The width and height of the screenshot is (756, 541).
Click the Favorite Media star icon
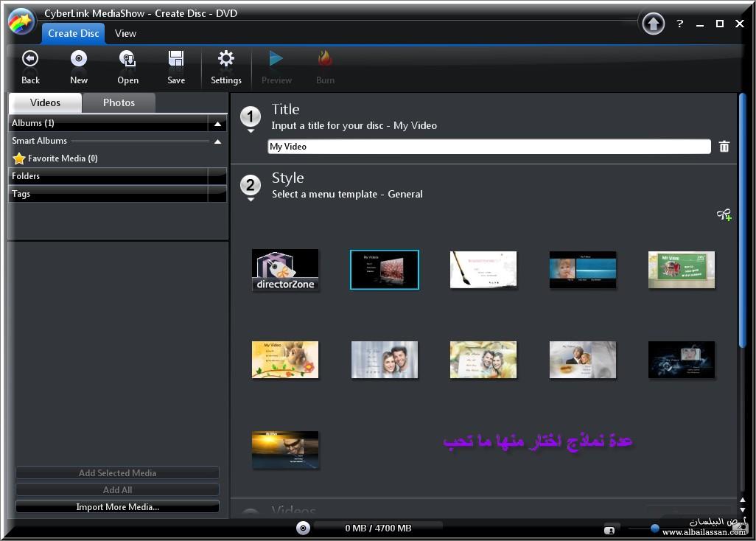[x=19, y=158]
